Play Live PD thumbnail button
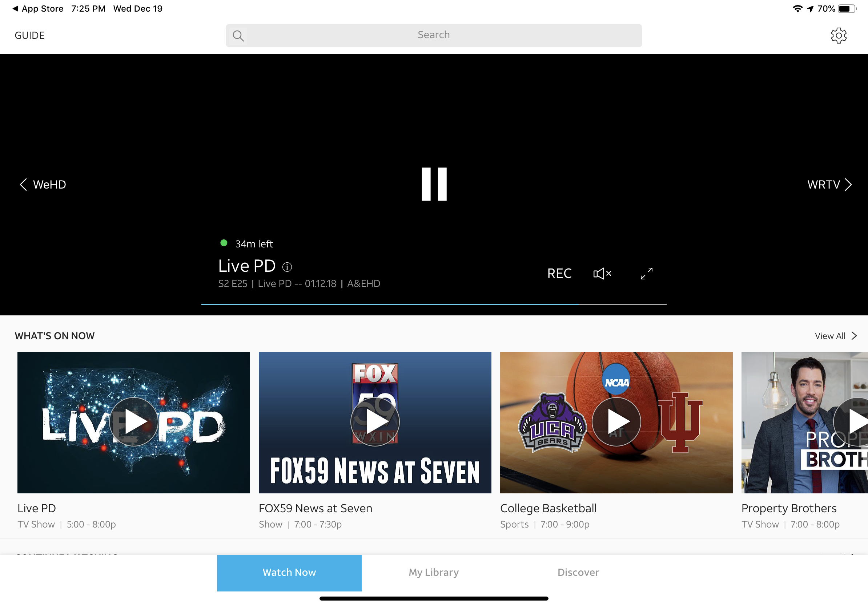868x606 pixels. pos(133,422)
